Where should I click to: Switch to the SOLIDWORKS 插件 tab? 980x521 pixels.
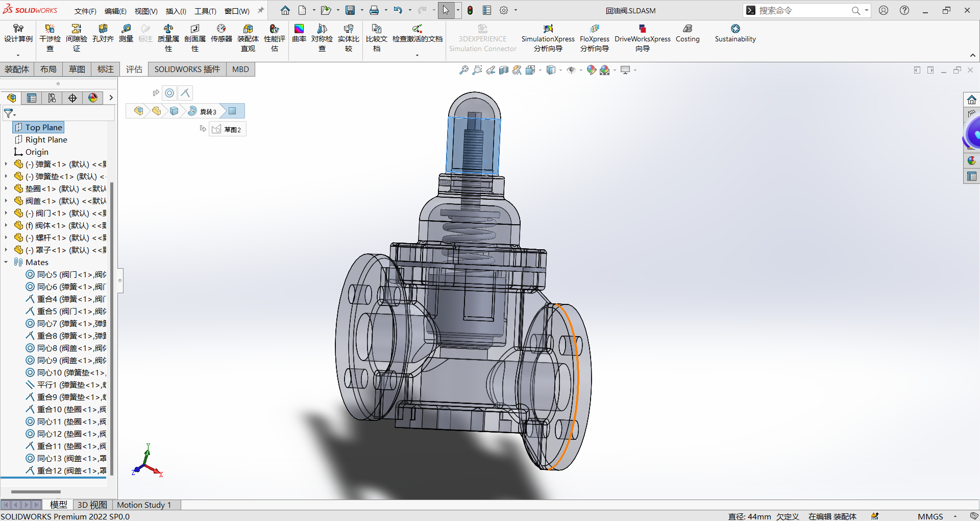pyautogui.click(x=187, y=69)
